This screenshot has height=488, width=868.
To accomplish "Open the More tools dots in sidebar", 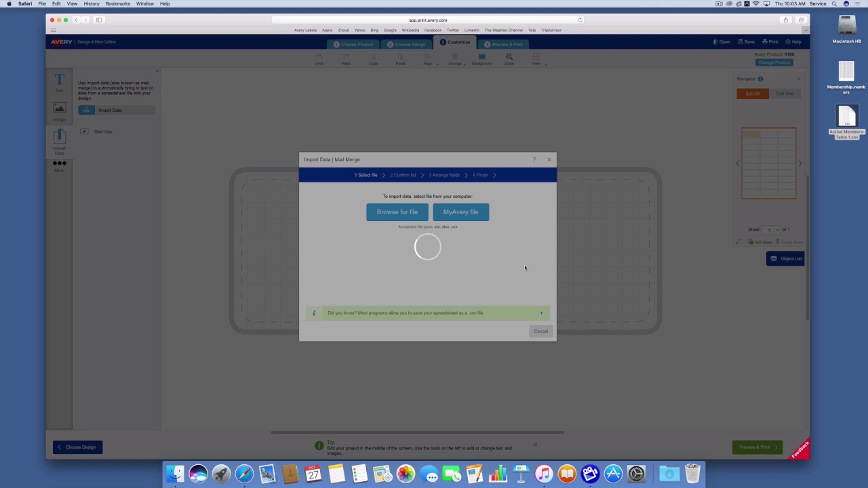I will coord(59,165).
